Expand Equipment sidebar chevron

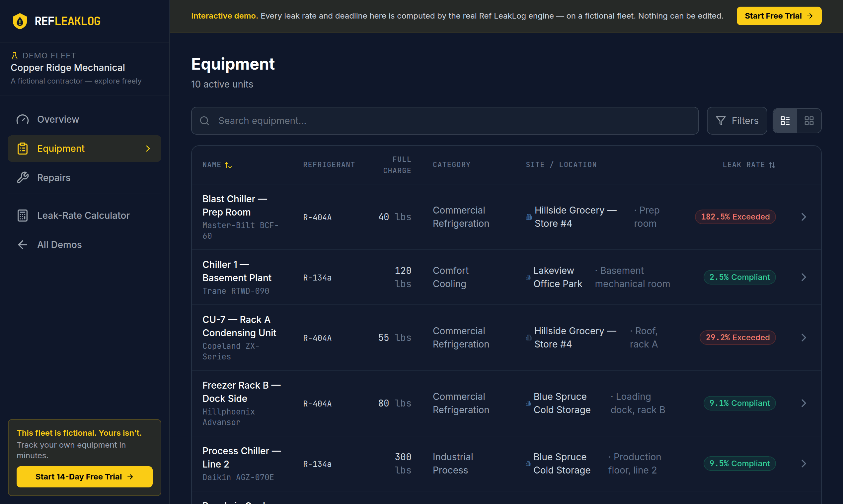click(x=148, y=149)
